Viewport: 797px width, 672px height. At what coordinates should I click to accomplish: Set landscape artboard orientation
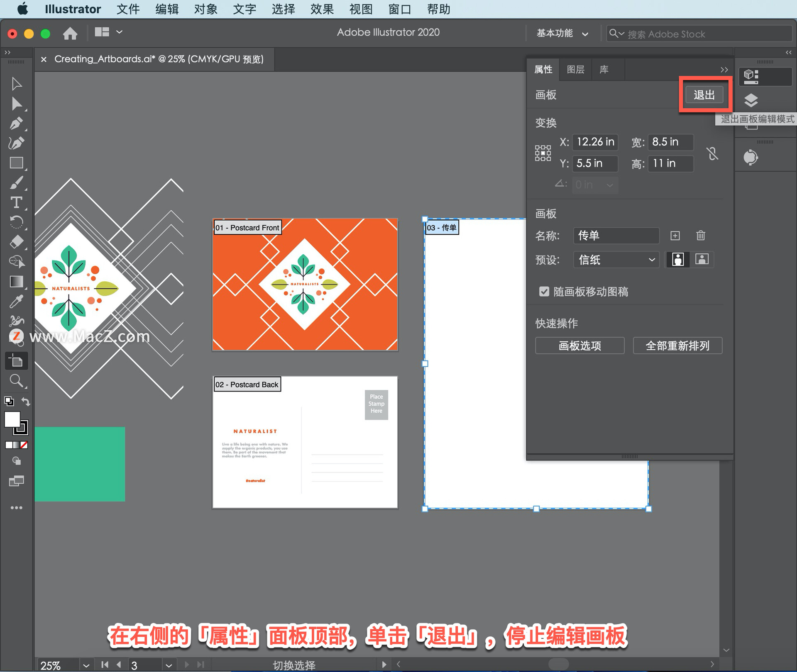[x=702, y=260]
